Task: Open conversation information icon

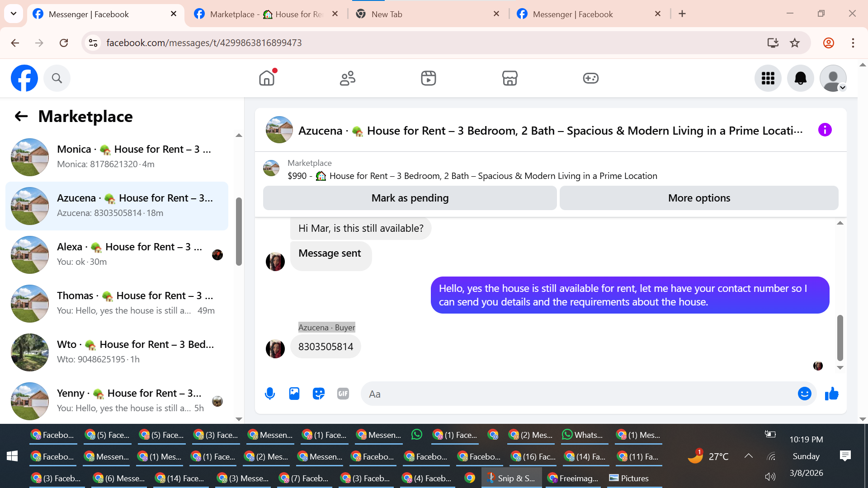Action: [x=825, y=130]
